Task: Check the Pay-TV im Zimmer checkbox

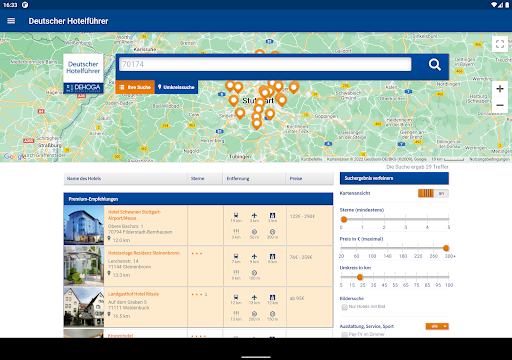Action: click(x=344, y=334)
